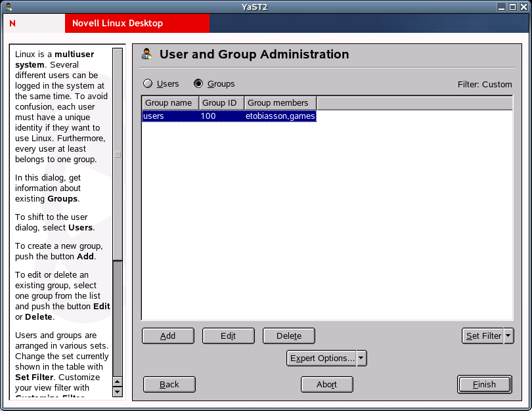Click the help panel scroll up arrow
Viewport: 532px width, 411px height.
pyautogui.click(x=118, y=382)
